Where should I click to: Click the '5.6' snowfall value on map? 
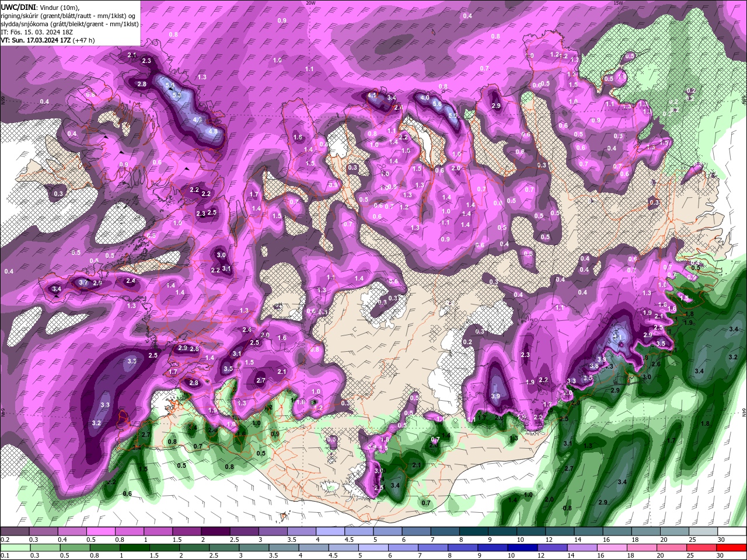[x=437, y=103]
